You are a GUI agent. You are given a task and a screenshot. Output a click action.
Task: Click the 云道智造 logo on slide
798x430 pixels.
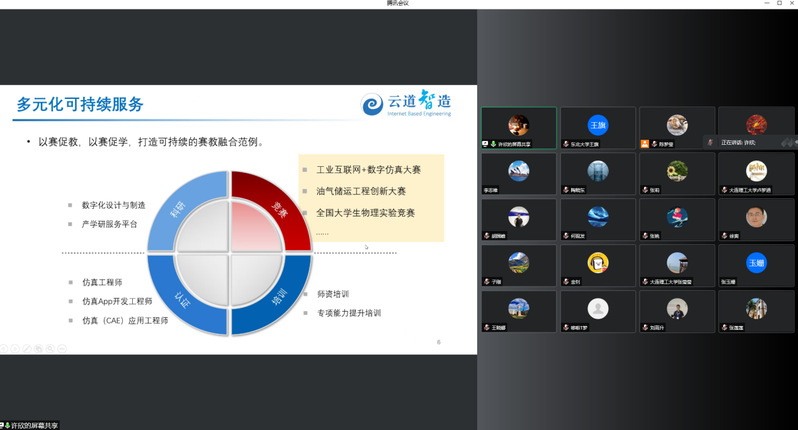click(x=406, y=104)
